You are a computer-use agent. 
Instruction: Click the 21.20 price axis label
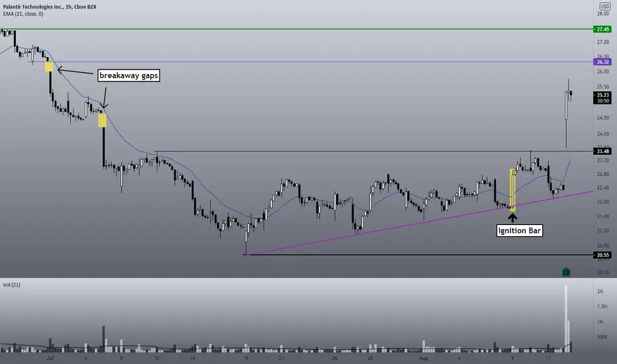click(603, 230)
